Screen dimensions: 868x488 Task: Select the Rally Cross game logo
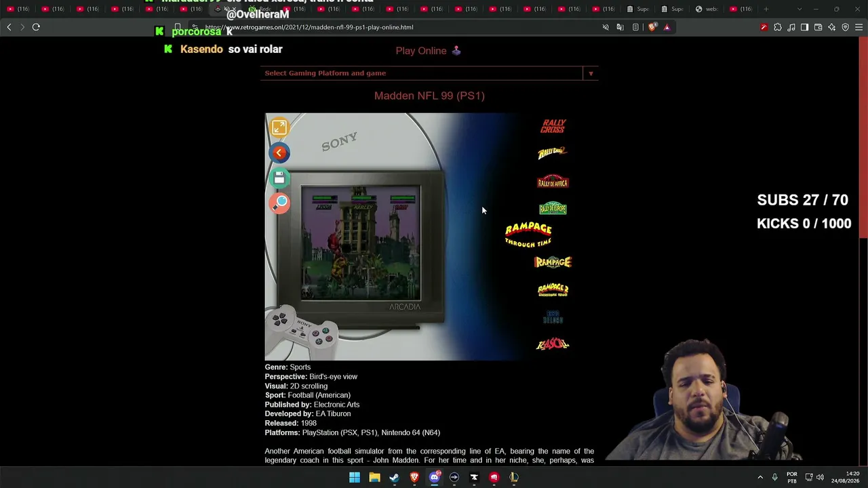point(553,126)
